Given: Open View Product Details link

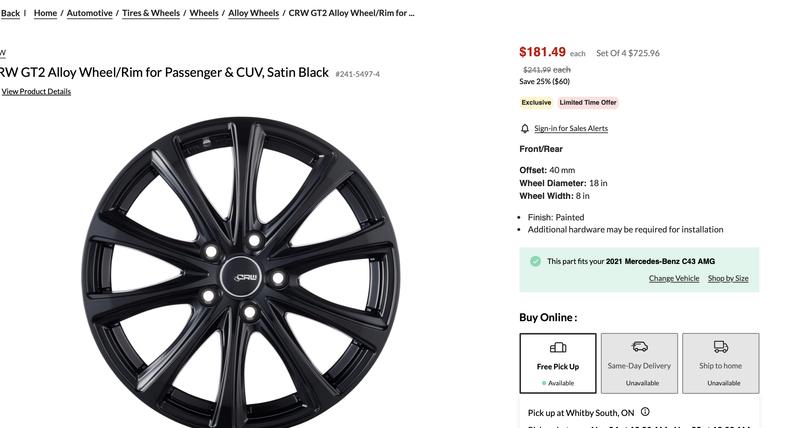Looking at the screenshot, I should pos(36,92).
